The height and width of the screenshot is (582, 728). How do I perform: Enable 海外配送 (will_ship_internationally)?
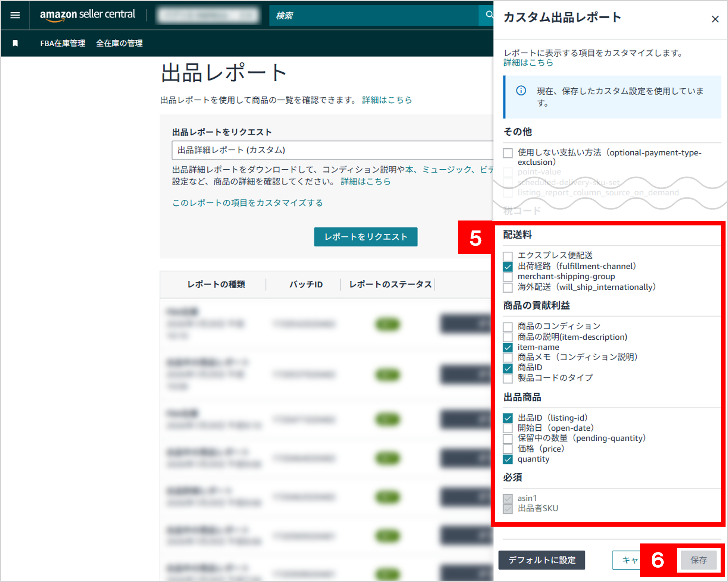[507, 287]
